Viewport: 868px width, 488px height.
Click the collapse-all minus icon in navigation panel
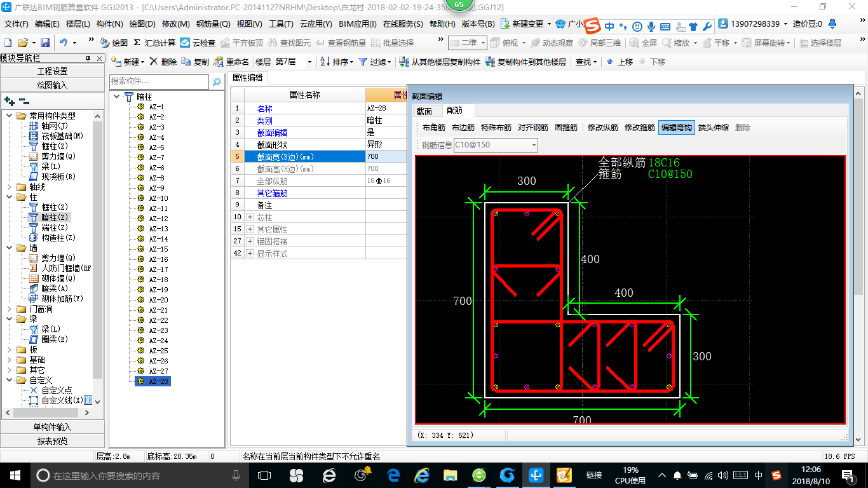point(24,100)
